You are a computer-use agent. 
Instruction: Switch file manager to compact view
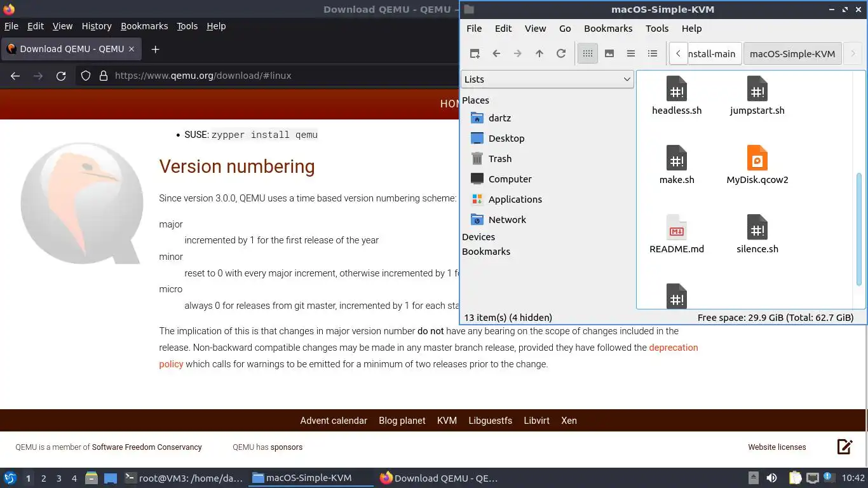[631, 53]
